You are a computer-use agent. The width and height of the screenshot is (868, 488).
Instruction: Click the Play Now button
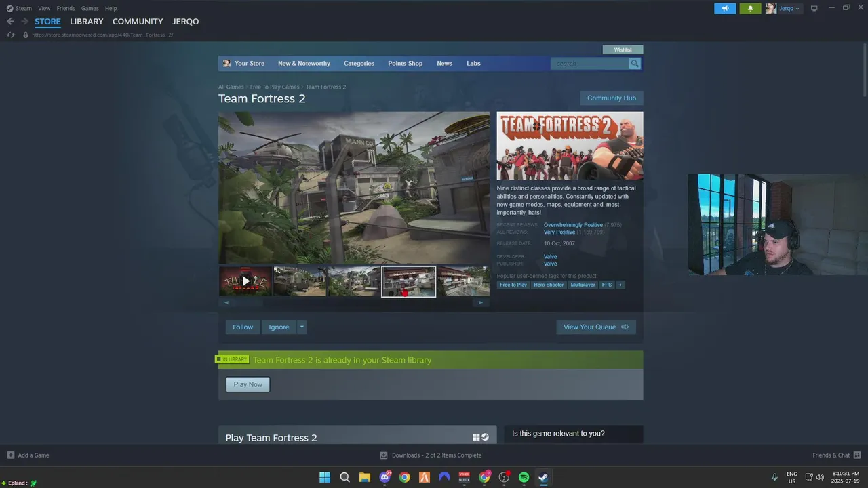point(248,385)
